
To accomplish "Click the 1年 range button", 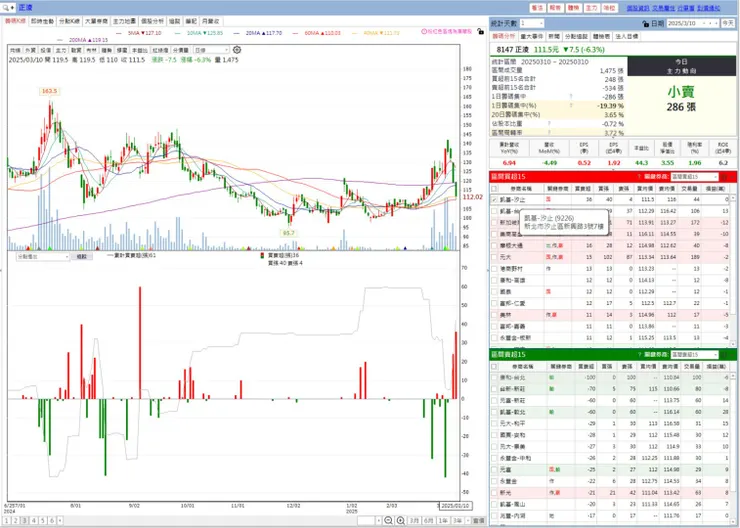I will [443, 520].
